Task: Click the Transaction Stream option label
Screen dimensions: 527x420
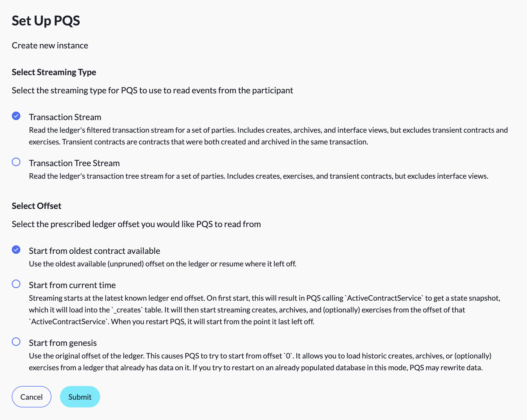Action: tap(65, 117)
